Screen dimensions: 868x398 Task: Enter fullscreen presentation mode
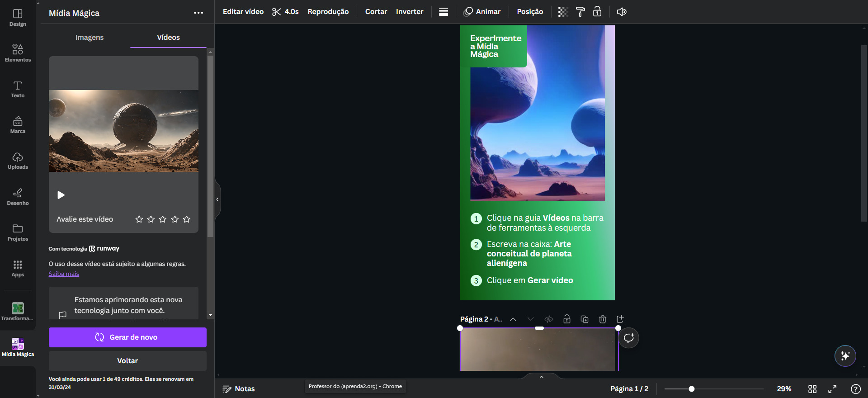(x=832, y=389)
